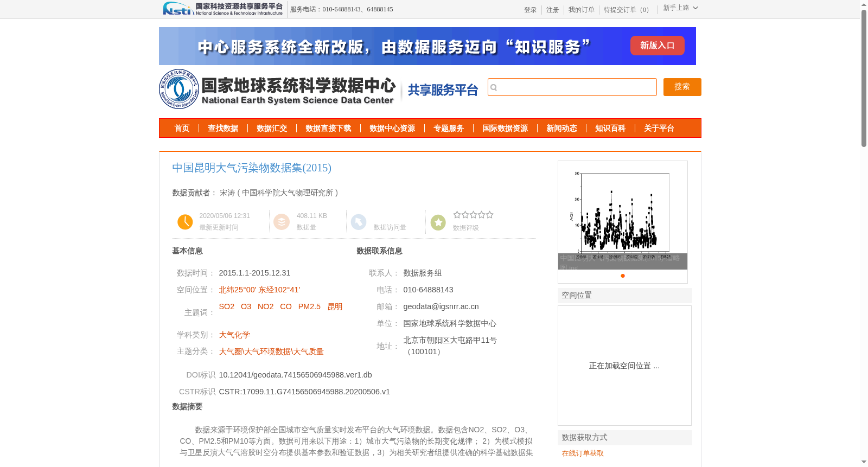Click the 北纬25°00' 东经102°41' location link
Image resolution: width=868 pixels, height=467 pixels.
point(259,290)
